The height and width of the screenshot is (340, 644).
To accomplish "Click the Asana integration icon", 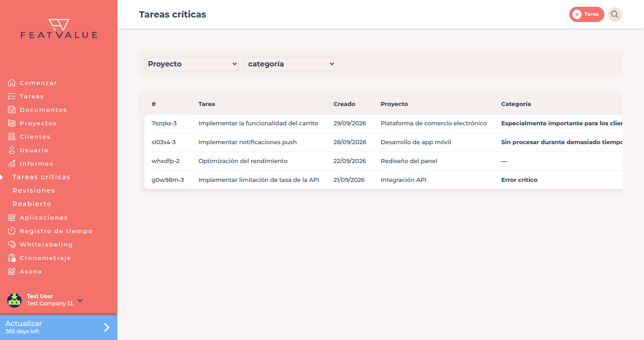I will 12,271.
